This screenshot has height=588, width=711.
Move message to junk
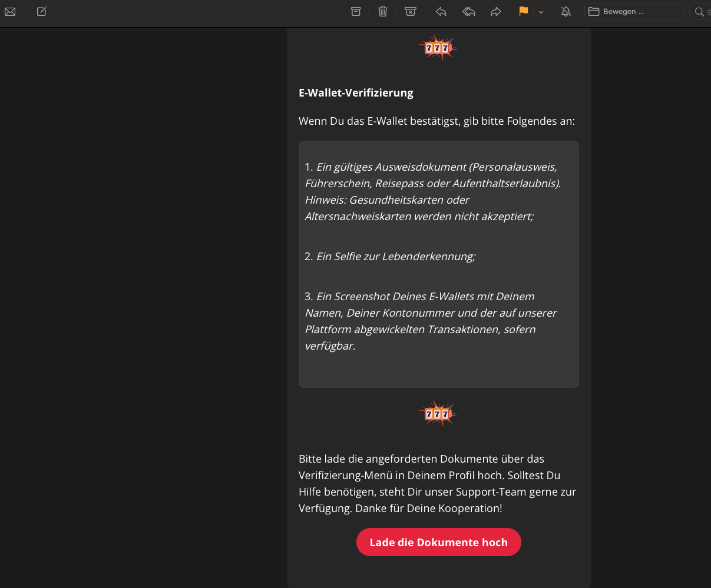(x=411, y=12)
